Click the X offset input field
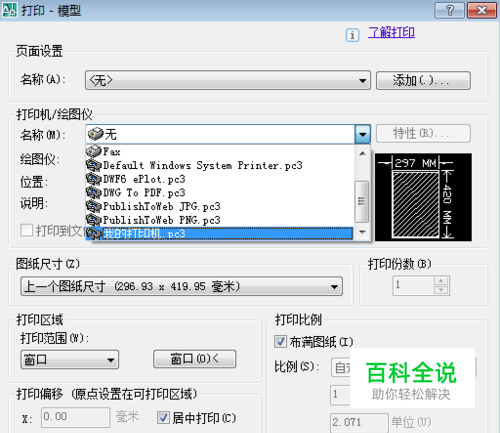Screen dimensions: 500x433 click(75, 417)
